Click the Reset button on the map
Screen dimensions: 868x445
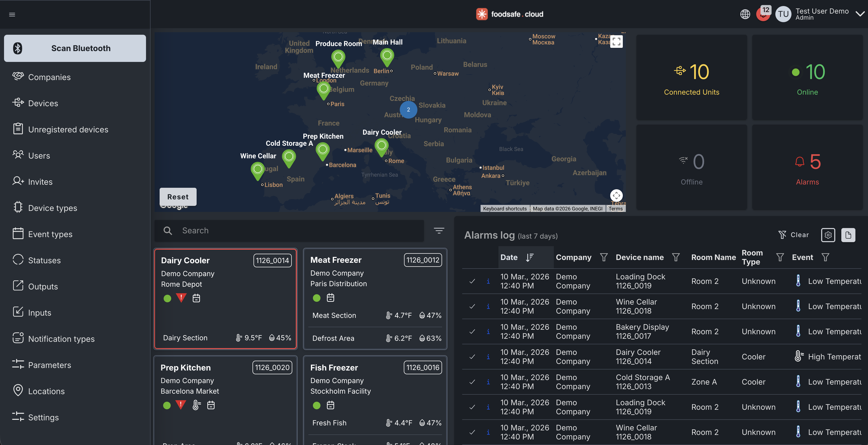click(178, 197)
